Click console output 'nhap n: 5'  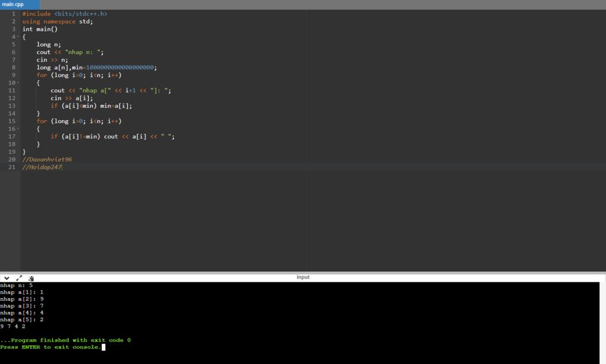click(x=16, y=285)
